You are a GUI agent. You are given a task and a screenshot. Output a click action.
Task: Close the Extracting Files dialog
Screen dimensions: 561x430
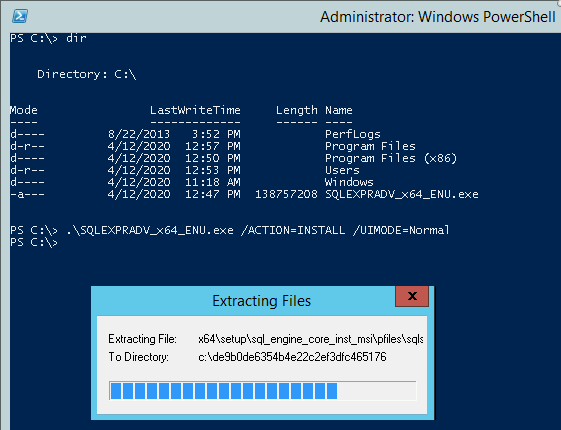tap(412, 296)
